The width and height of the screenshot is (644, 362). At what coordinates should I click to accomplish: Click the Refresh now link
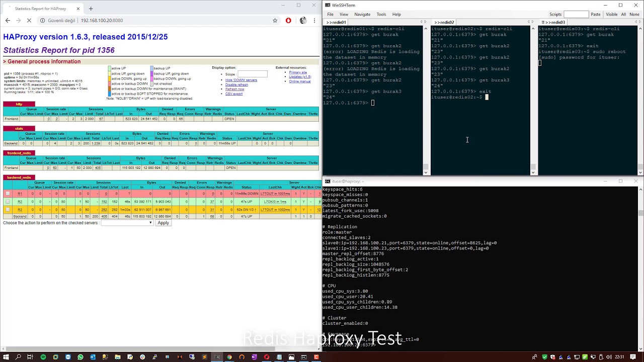pyautogui.click(x=235, y=89)
